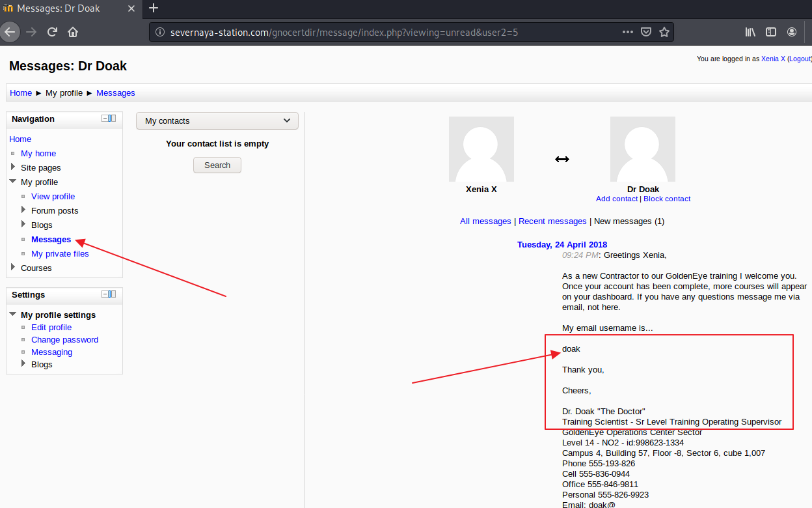Toggle the browser sidebar view
The width and height of the screenshot is (812, 508).
771,31
